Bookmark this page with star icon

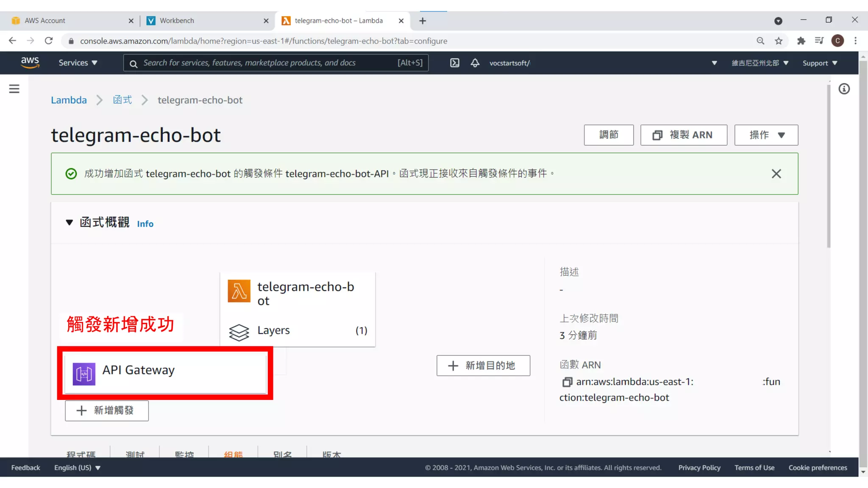779,41
